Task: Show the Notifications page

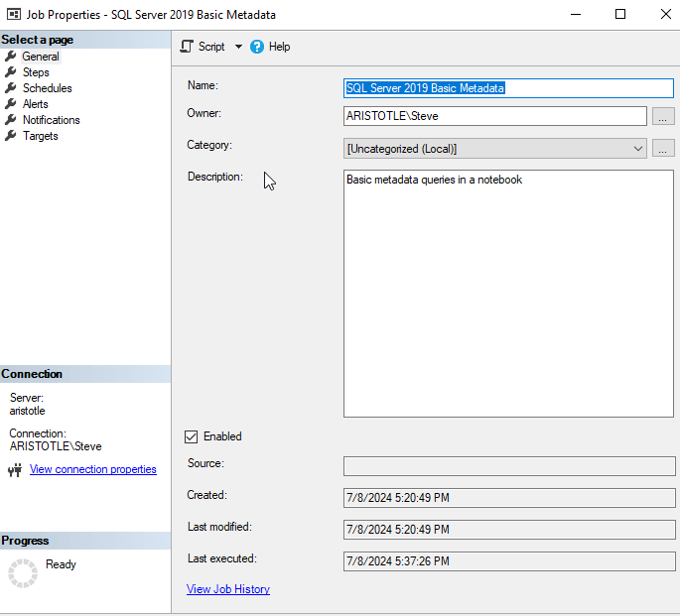Action: click(x=52, y=120)
